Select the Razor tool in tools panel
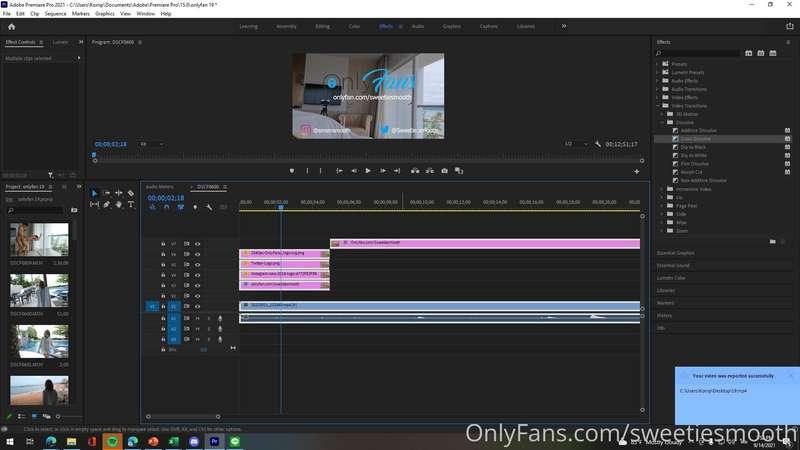Screen dimensions: 800x450 tap(130, 193)
